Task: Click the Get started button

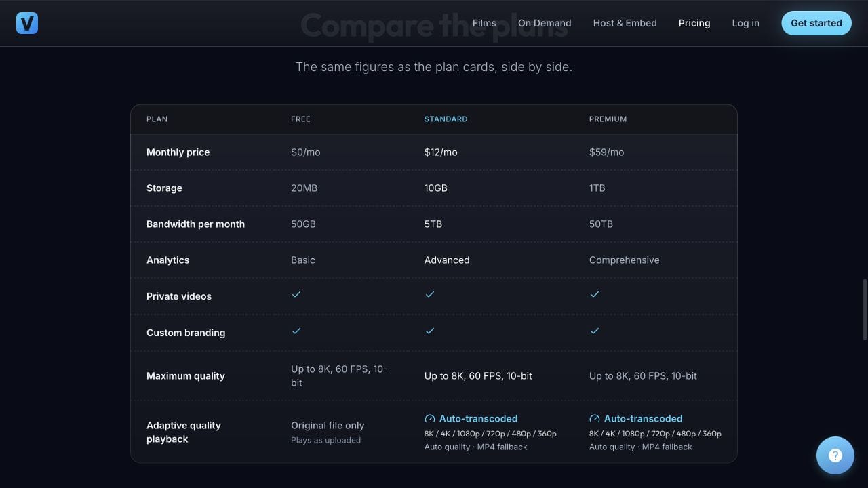Action: pyautogui.click(x=816, y=23)
